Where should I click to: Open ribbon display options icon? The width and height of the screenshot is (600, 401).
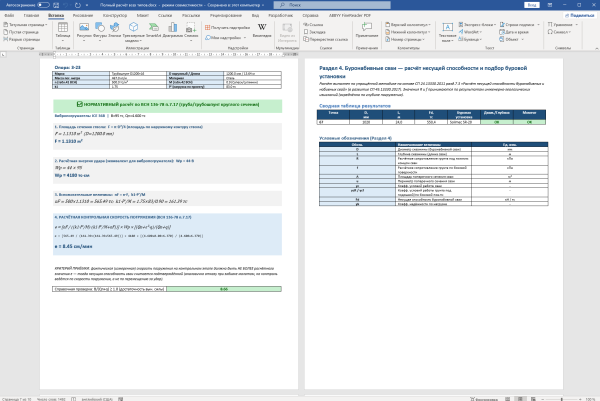(x=550, y=5)
